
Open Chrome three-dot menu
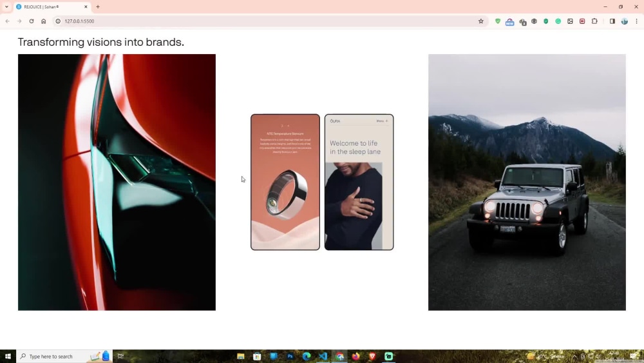coord(637,21)
